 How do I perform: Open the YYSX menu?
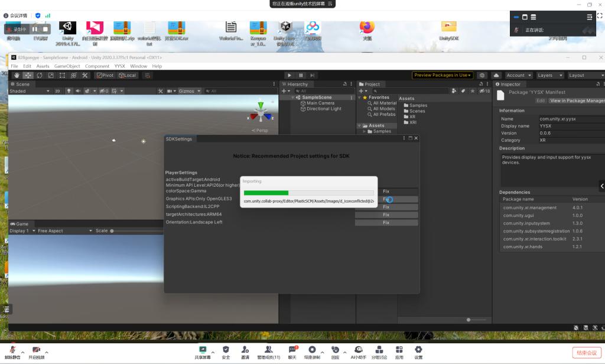(120, 66)
